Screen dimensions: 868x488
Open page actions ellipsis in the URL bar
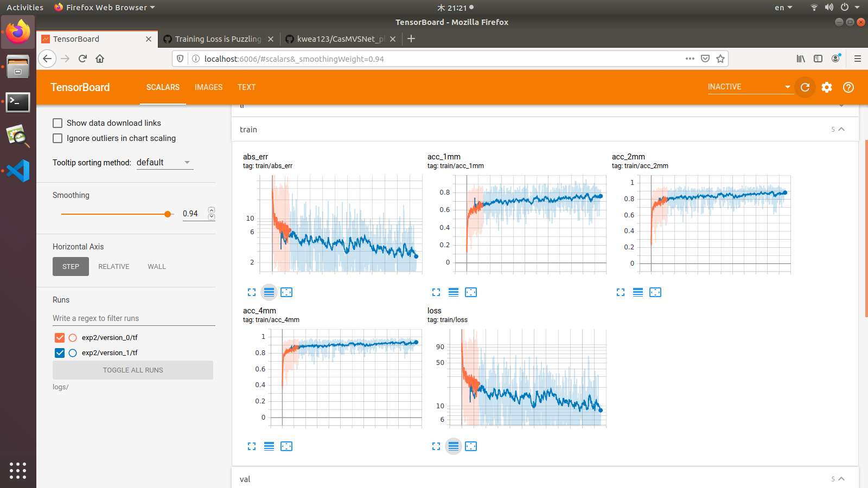(690, 59)
